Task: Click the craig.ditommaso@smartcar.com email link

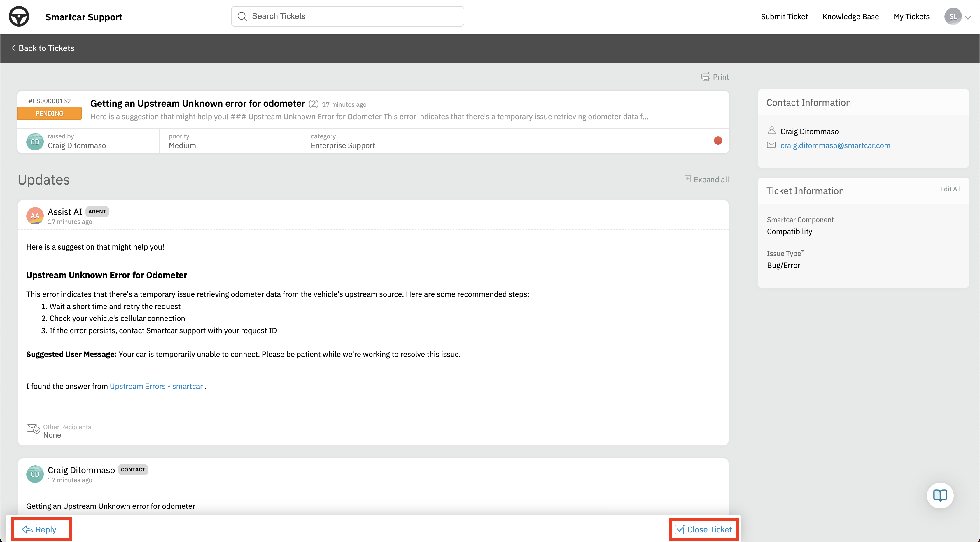Action: [835, 145]
